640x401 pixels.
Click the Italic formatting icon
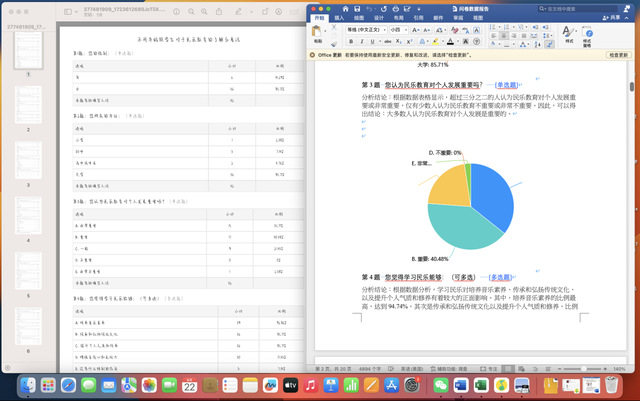coord(361,43)
